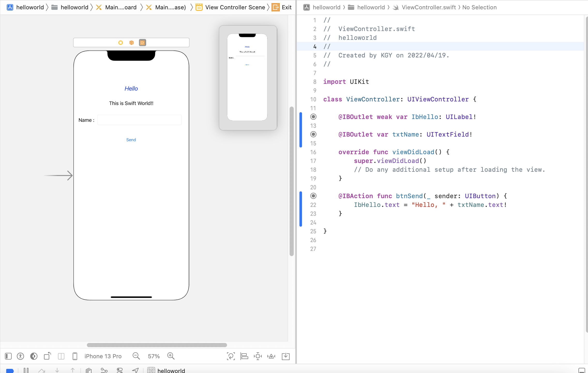Open the Align constraints menu
Viewport: 588px width, 373px height.
244,356
